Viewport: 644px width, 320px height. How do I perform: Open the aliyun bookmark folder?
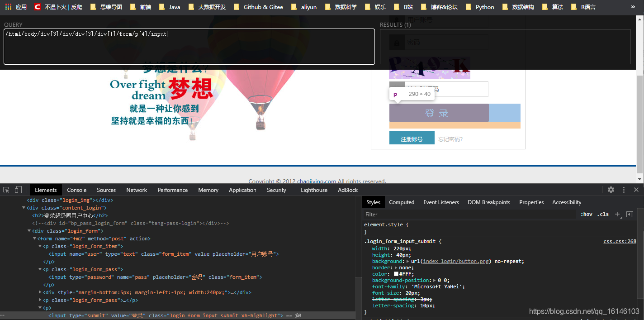click(x=304, y=7)
